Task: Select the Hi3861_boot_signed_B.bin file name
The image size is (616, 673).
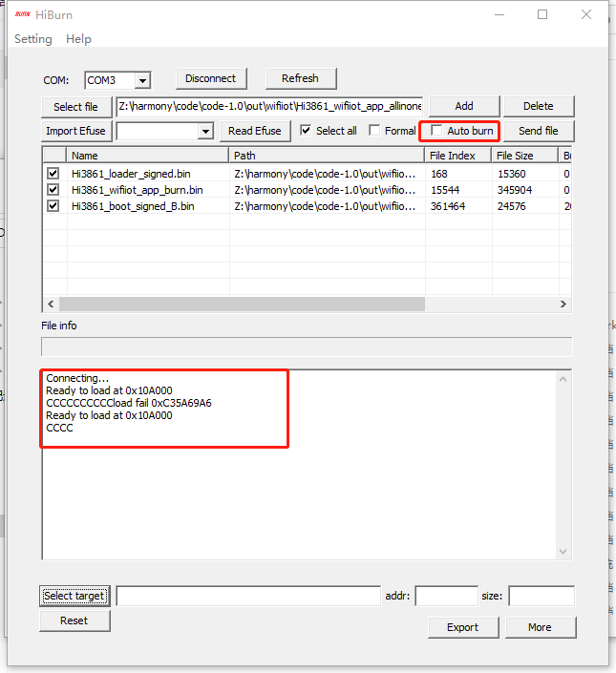Action: click(133, 206)
